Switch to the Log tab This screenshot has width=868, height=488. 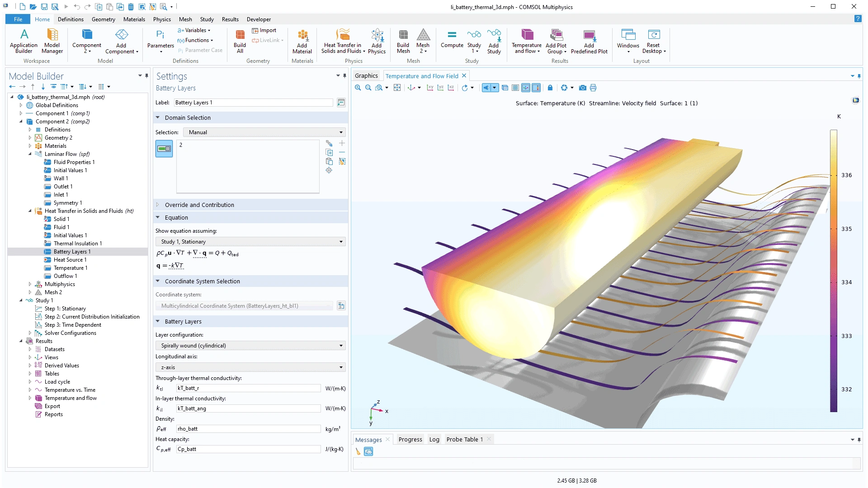tap(434, 439)
